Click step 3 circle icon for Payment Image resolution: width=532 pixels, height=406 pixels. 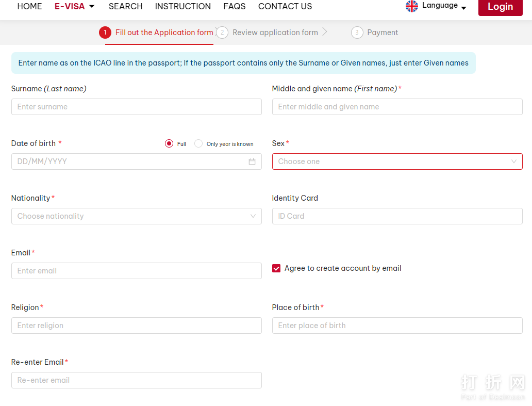357,33
